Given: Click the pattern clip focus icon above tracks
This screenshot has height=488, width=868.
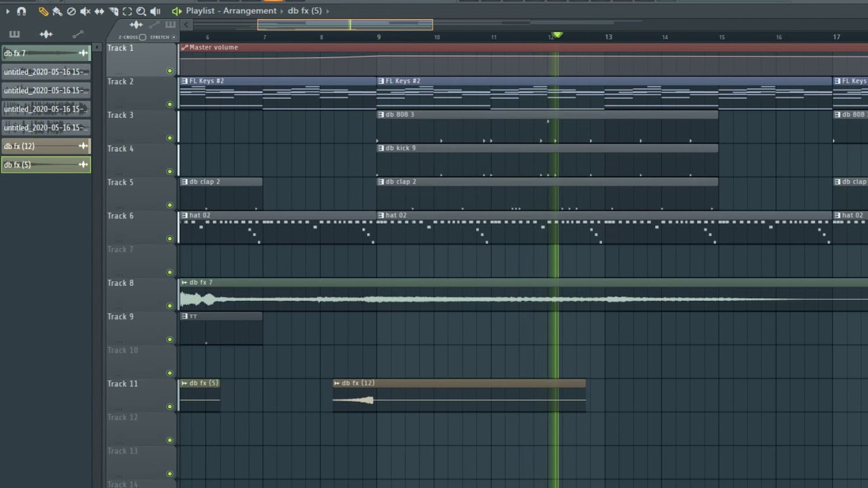Looking at the screenshot, I should click(x=170, y=25).
